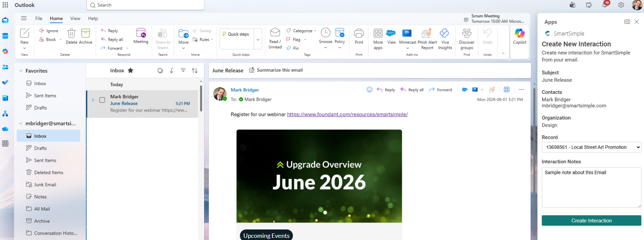Collapse the Favorites folder group
The width and height of the screenshot is (644, 240).
click(x=21, y=71)
